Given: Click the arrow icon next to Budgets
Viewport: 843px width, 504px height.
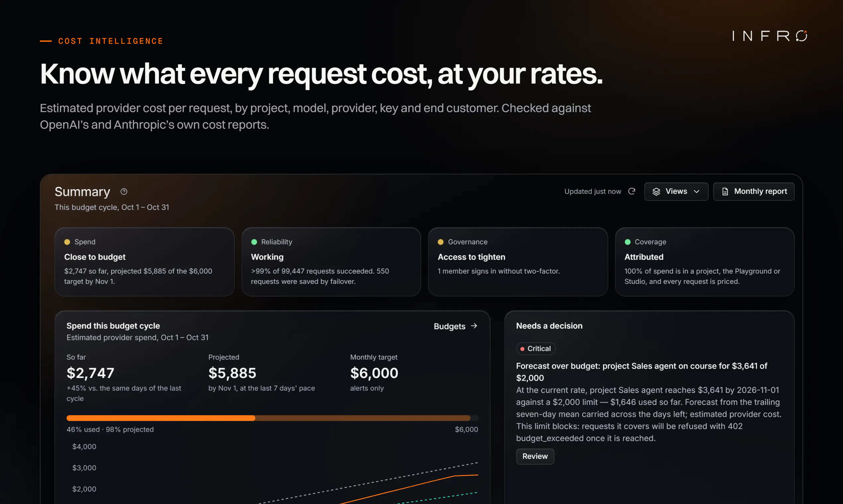Looking at the screenshot, I should point(474,326).
